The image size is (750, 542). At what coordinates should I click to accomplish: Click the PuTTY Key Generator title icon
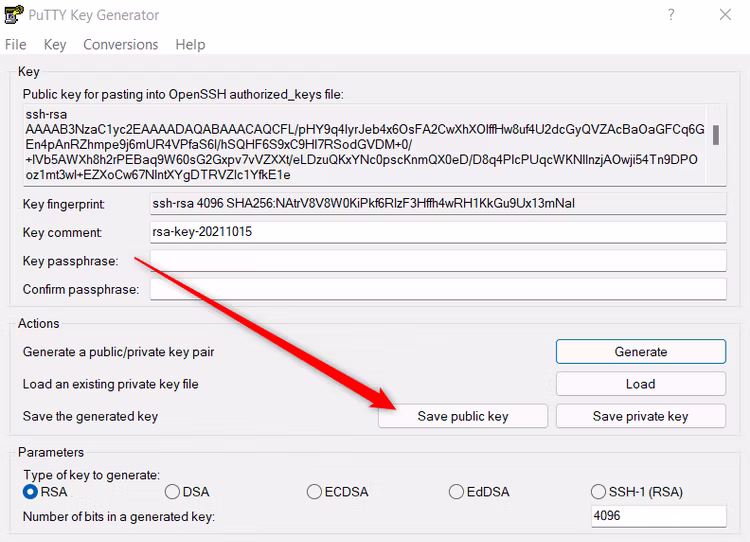(15, 15)
